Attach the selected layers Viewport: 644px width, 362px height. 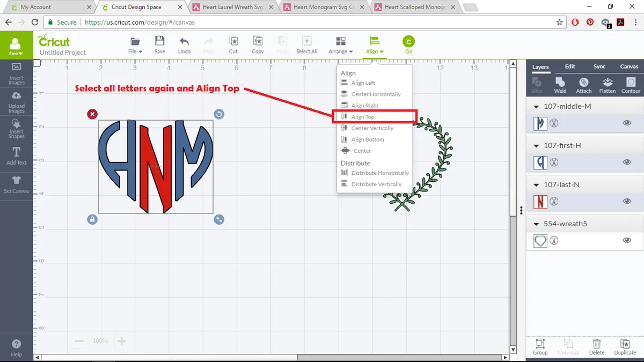584,85
